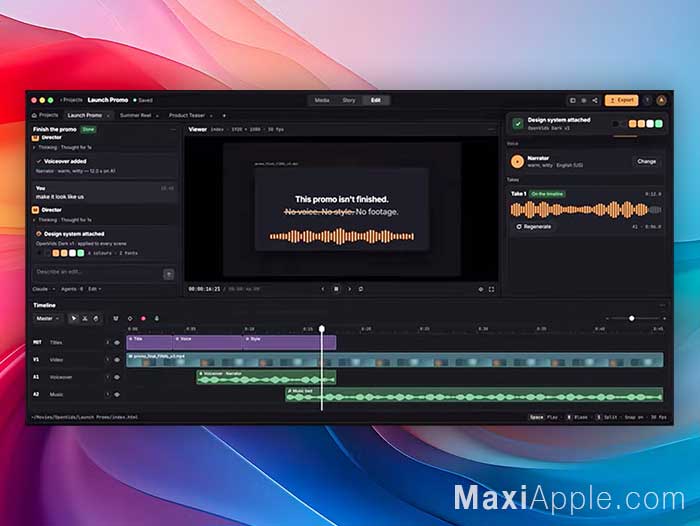The image size is (700, 526).
Task: Expand second Director Thinking disclosure above Design system
Action: (62, 220)
